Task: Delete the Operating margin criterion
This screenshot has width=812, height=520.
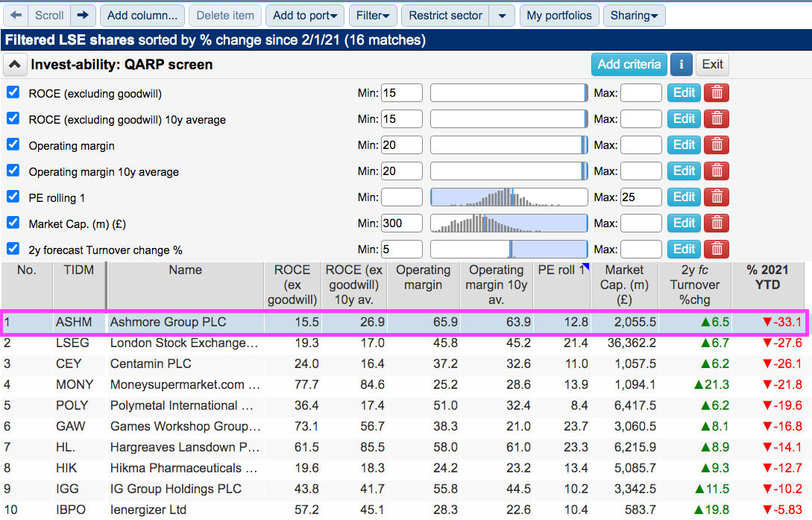Action: (717, 145)
